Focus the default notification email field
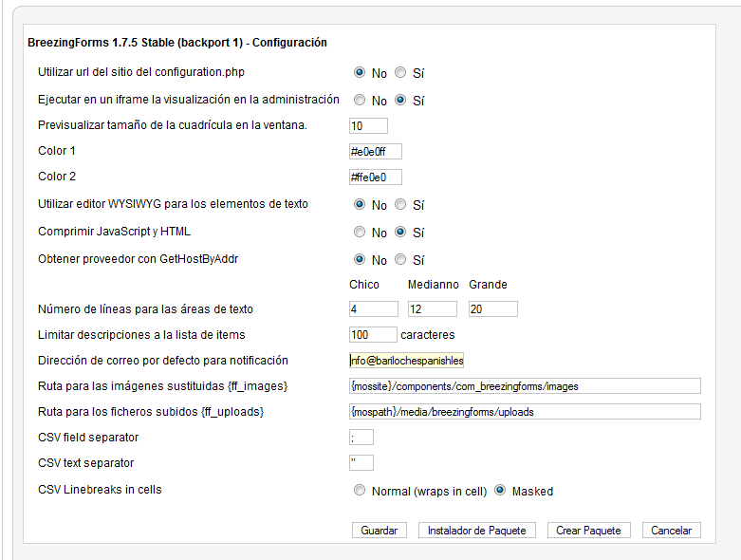 click(406, 361)
